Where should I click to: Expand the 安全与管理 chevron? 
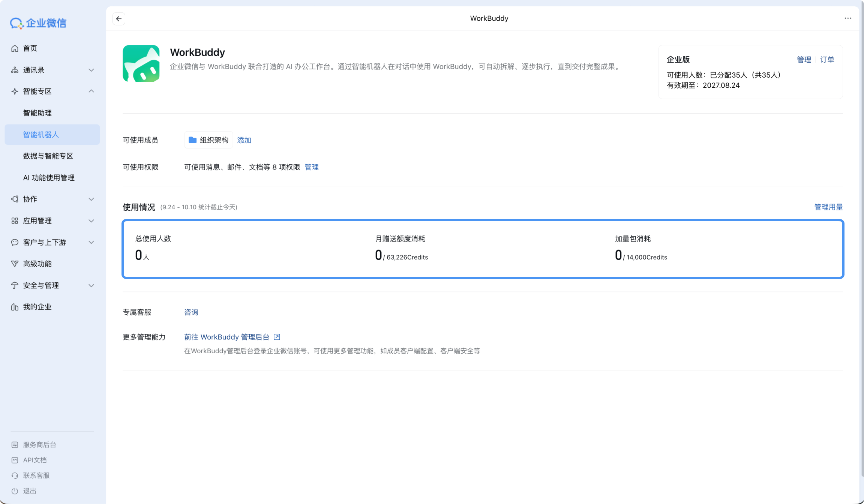coord(91,285)
